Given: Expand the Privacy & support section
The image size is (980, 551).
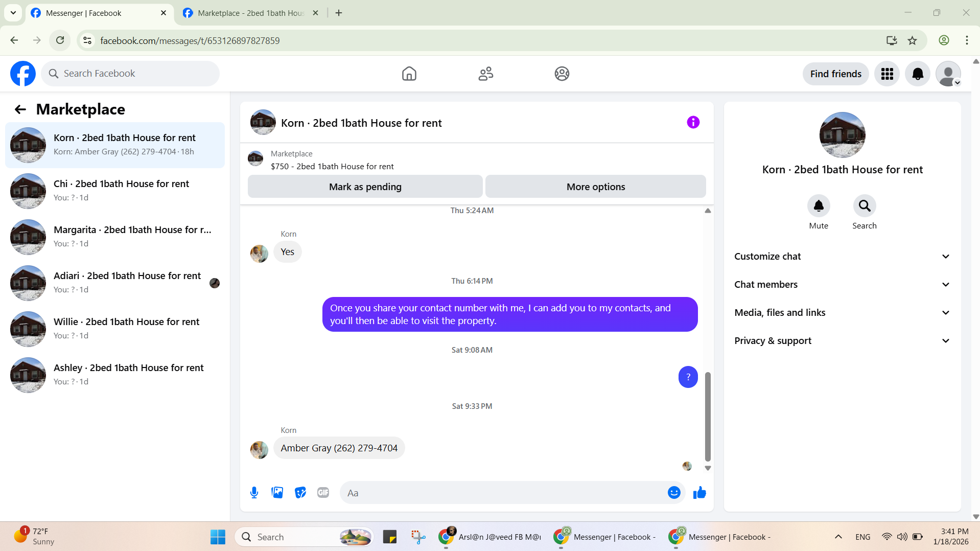Looking at the screenshot, I should [x=842, y=341].
